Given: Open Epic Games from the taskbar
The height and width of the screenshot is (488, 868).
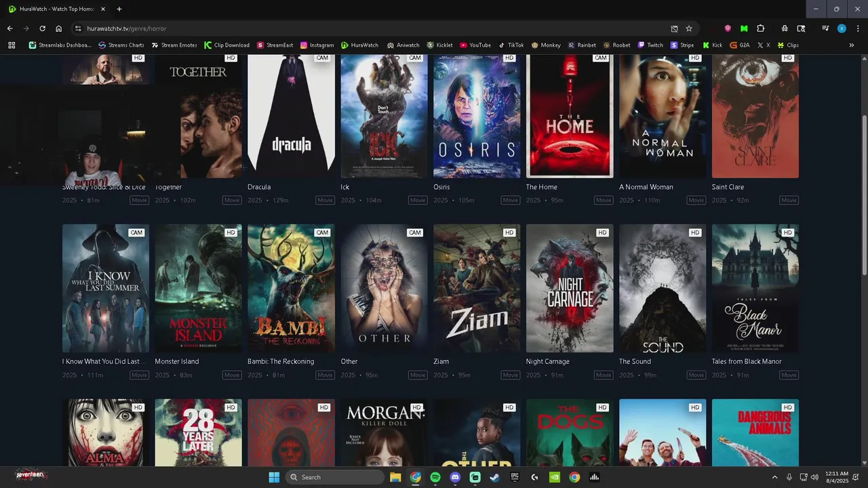Looking at the screenshot, I should click(515, 477).
